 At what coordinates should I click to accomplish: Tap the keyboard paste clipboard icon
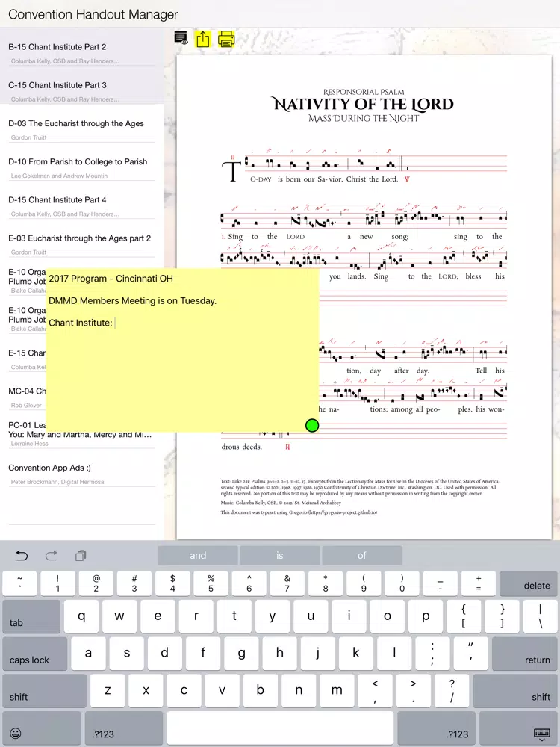point(81,556)
